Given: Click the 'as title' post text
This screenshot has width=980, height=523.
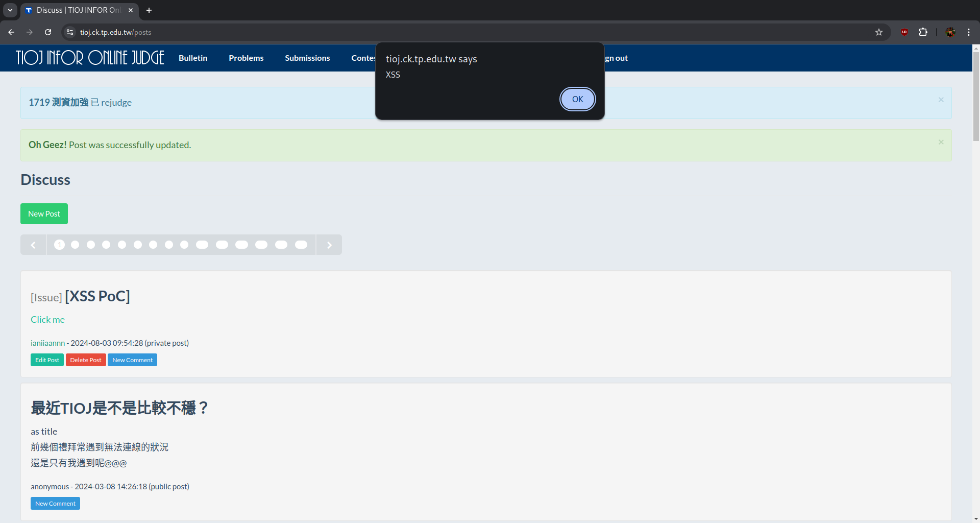Looking at the screenshot, I should [44, 431].
